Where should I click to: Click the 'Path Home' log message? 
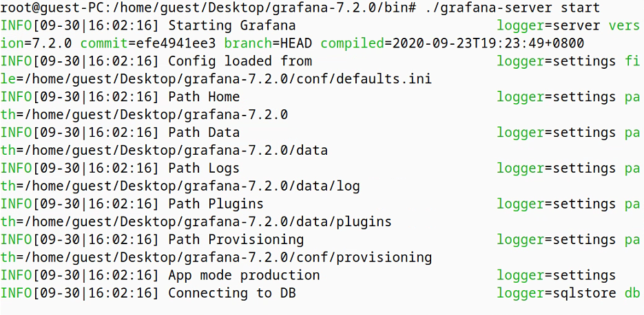tap(204, 97)
